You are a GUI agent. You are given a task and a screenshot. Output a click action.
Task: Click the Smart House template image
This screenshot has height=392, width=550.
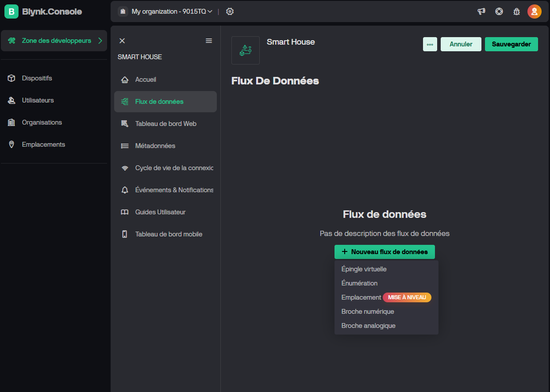point(246,50)
